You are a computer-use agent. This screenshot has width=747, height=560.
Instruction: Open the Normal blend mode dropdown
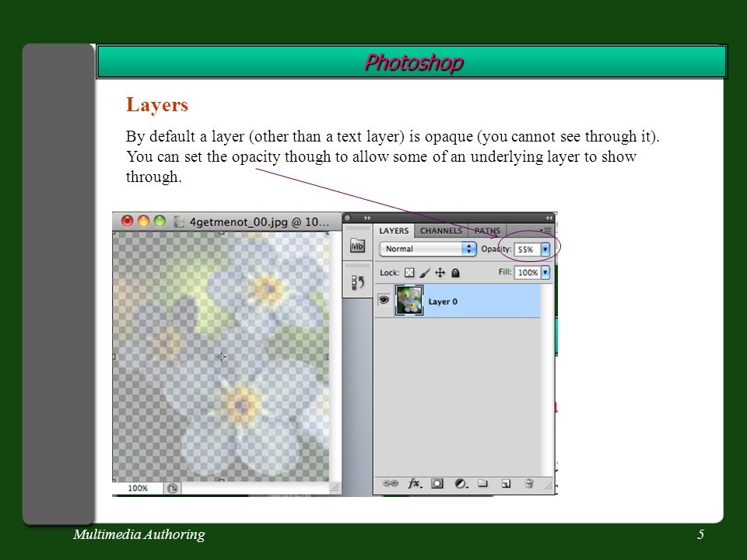428,249
